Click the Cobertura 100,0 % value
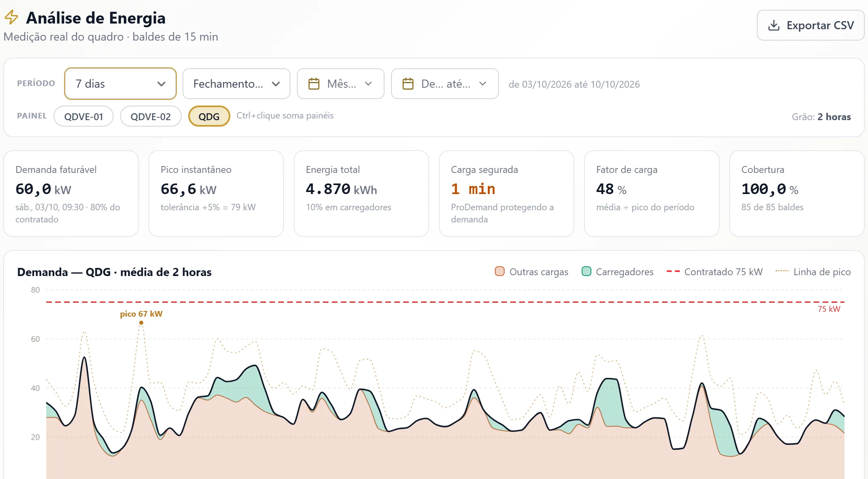This screenshot has height=479, width=868. (770, 189)
